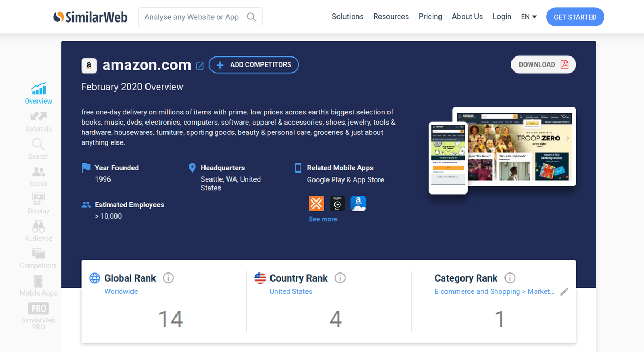Click the February 2020 Overview heading
Screen dimensions: 644x352
[133, 87]
